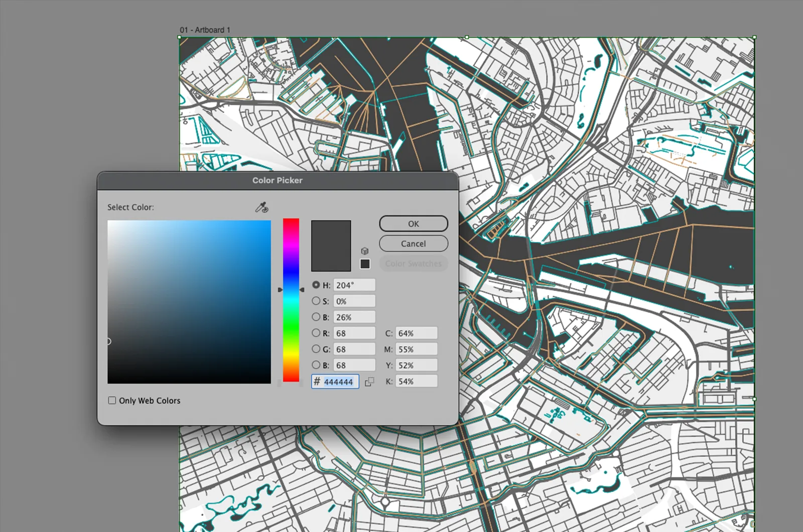
Task: Click the icon beside the hex field
Action: pos(369,382)
